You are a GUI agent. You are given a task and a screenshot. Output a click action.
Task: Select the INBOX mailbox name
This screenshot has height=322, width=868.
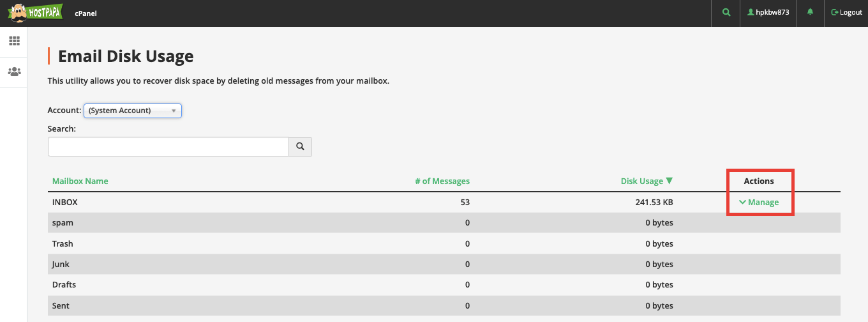(x=65, y=202)
